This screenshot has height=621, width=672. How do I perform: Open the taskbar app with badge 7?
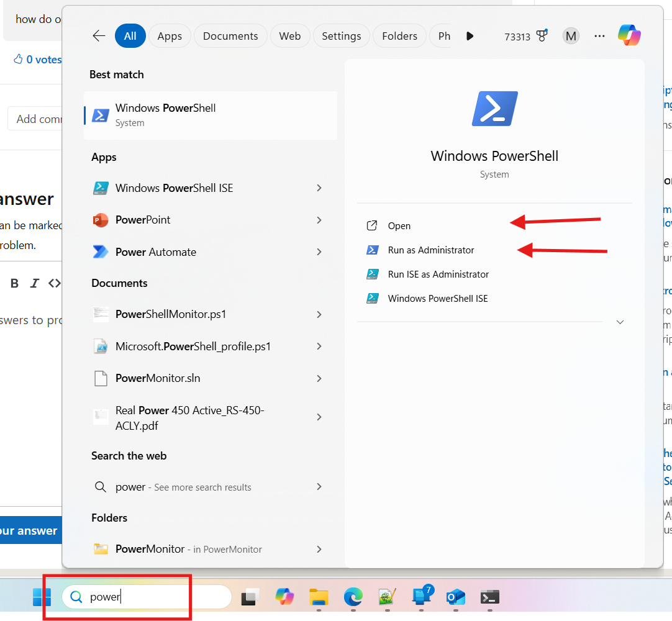point(422,596)
